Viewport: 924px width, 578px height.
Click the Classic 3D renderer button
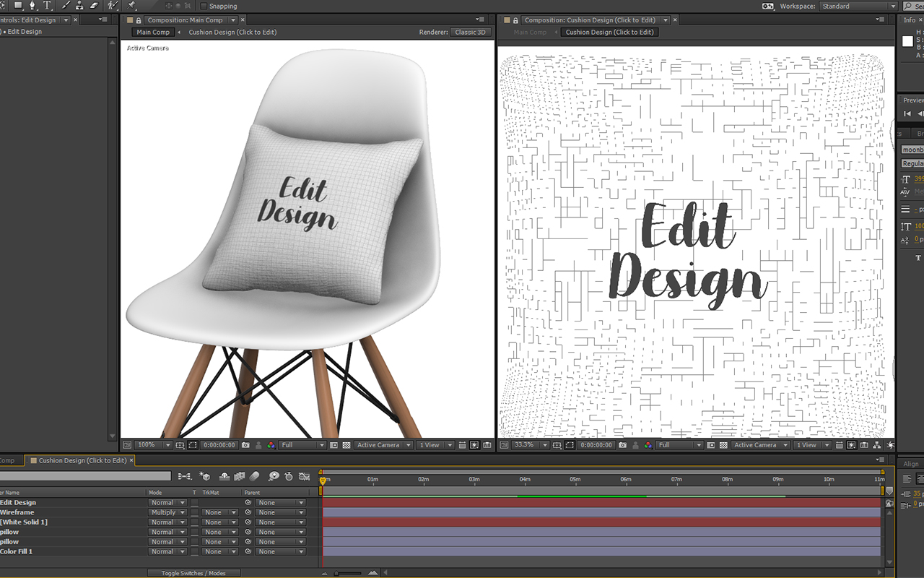471,33
